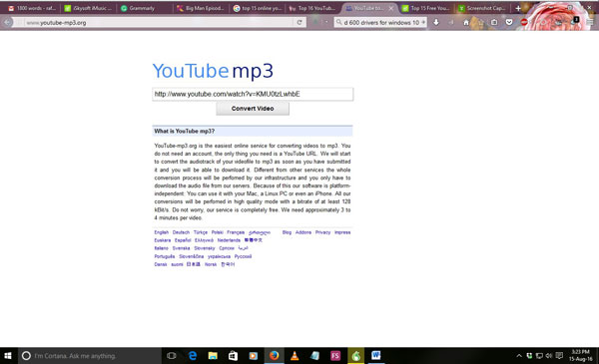This screenshot has width=599, height=364.
Task: Select the Português language link
Action: [x=165, y=256]
